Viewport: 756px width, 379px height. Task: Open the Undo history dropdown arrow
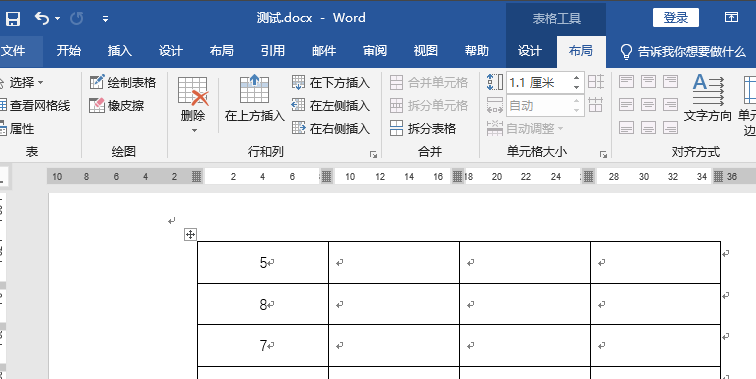point(57,19)
